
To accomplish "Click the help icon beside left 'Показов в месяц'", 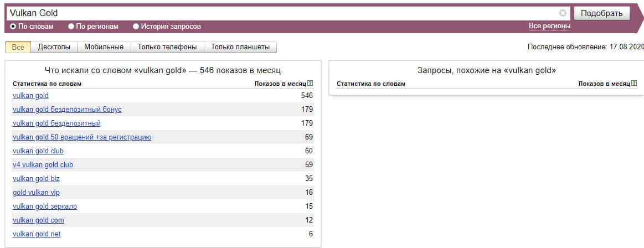I will click(310, 84).
